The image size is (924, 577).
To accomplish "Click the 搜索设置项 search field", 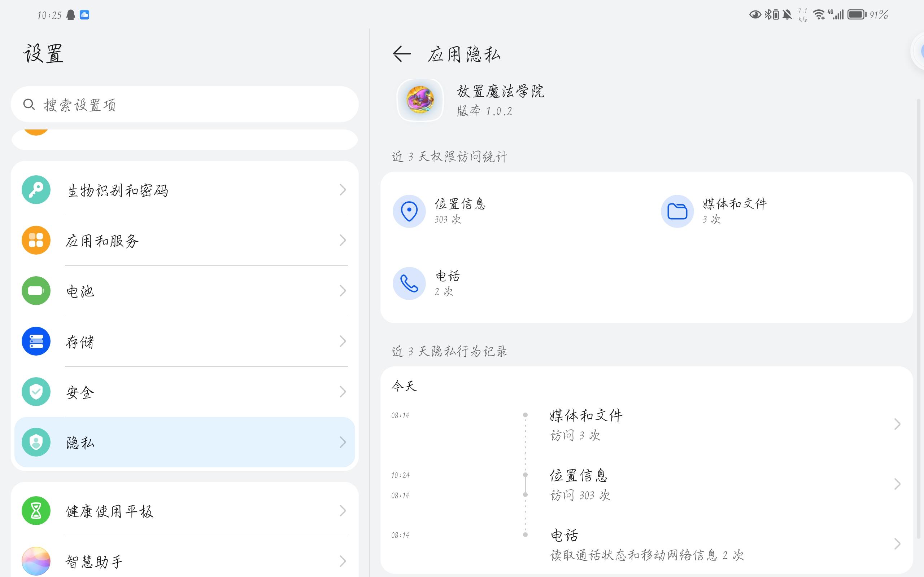I will pyautogui.click(x=185, y=104).
